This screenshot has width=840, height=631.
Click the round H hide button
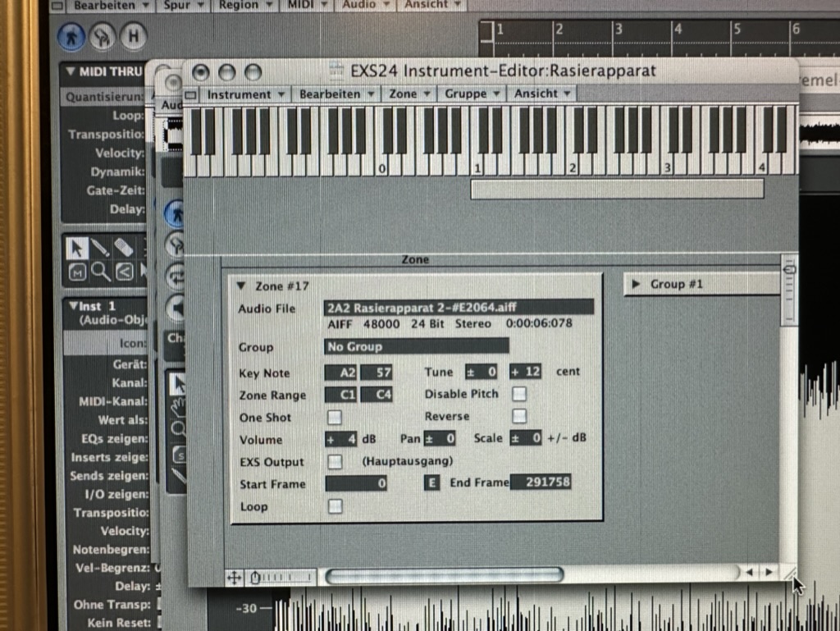[132, 36]
